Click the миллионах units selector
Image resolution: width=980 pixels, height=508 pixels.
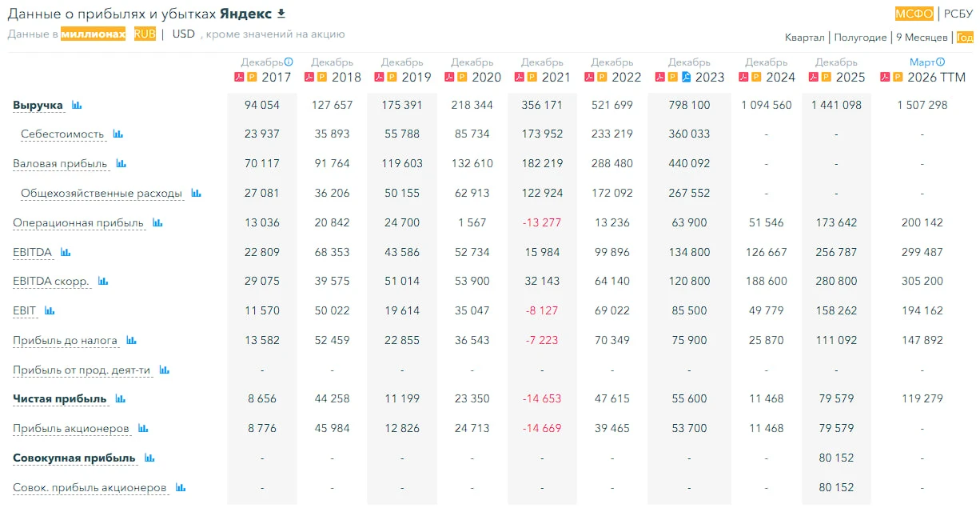coord(94,34)
